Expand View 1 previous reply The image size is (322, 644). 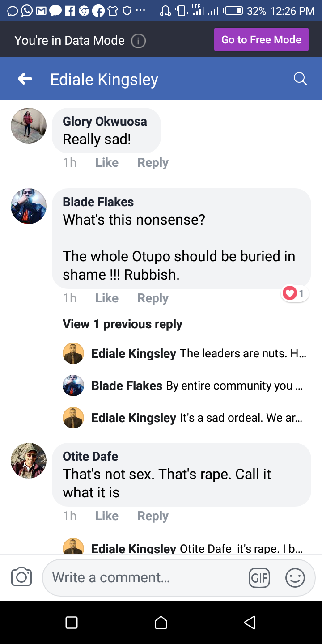pyautogui.click(x=123, y=324)
